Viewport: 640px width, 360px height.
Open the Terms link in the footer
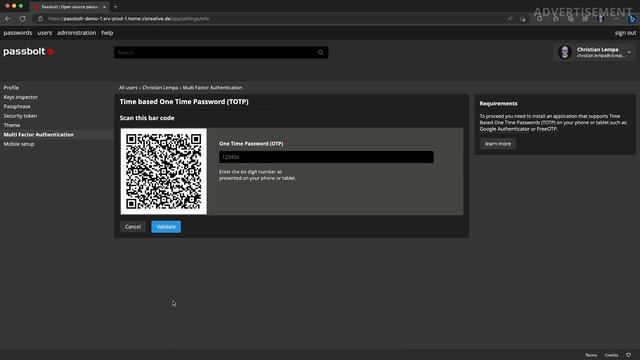[591, 355]
